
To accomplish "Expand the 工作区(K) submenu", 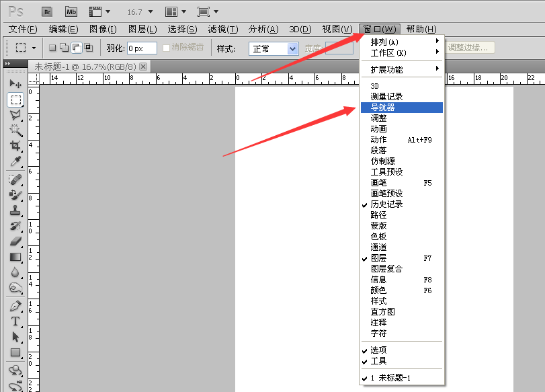I will 402,53.
